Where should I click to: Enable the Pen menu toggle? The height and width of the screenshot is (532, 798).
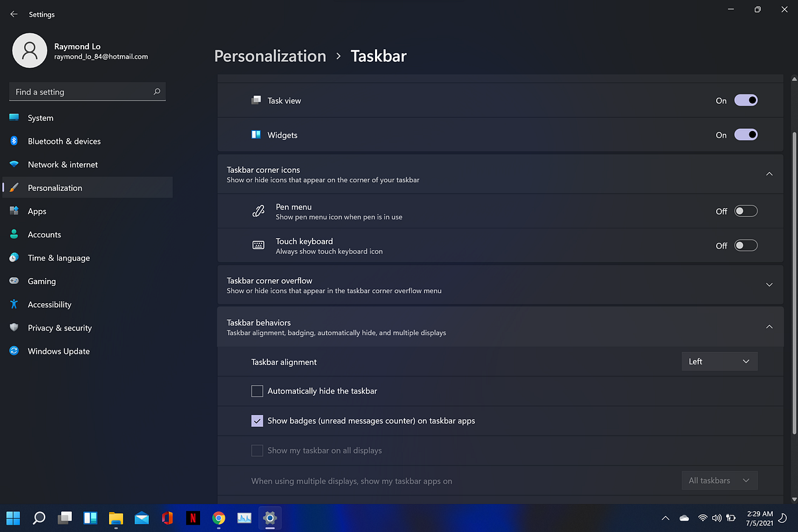745,210
